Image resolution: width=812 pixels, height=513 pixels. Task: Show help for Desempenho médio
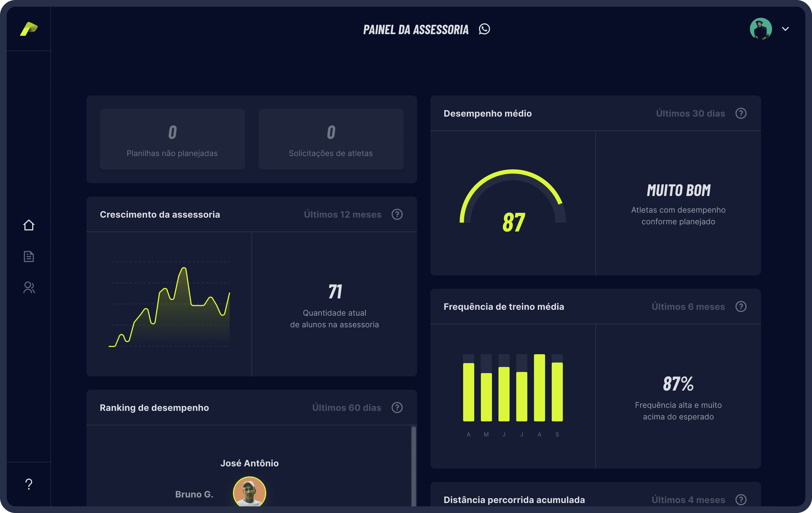click(x=741, y=114)
